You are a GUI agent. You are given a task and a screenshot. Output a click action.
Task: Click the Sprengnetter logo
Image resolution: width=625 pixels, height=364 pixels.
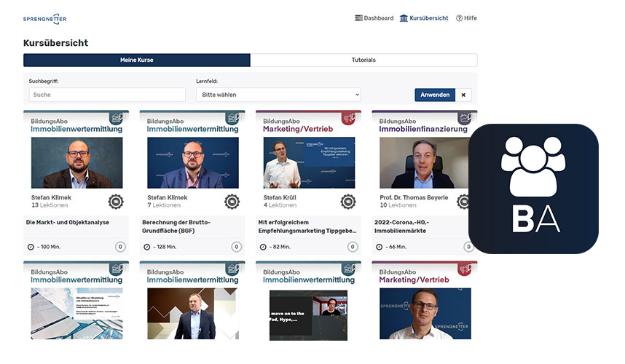44,18
